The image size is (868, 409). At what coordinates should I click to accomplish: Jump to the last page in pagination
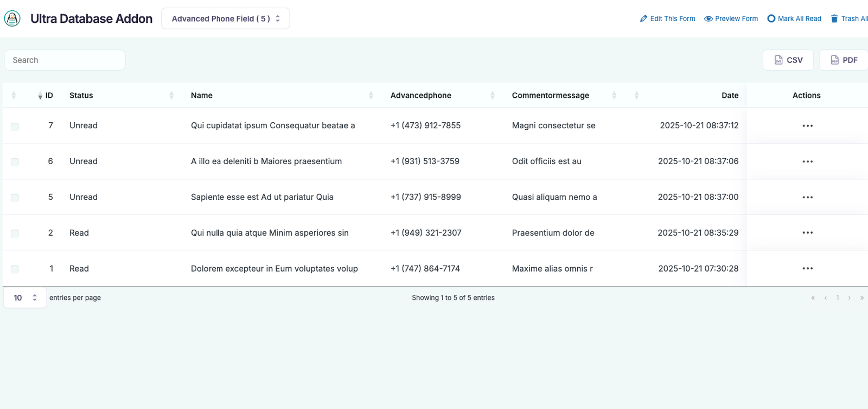tap(861, 298)
